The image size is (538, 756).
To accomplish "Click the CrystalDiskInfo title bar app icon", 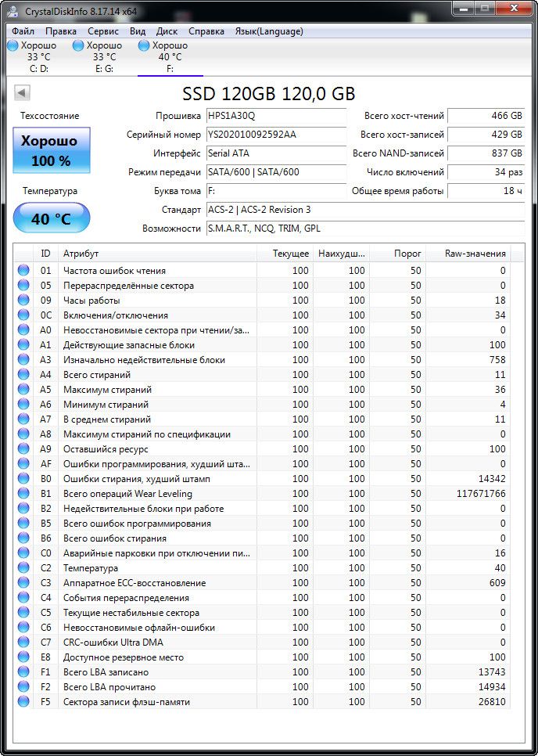I will click(14, 12).
